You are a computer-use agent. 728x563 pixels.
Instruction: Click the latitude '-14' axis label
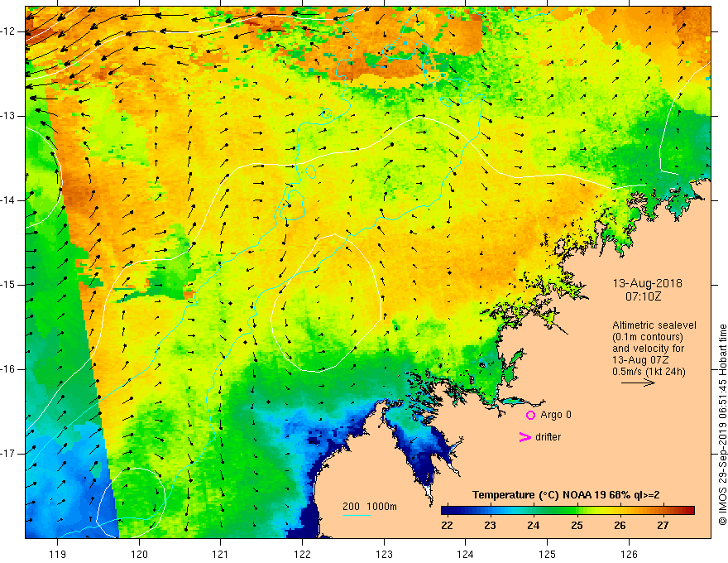8,200
